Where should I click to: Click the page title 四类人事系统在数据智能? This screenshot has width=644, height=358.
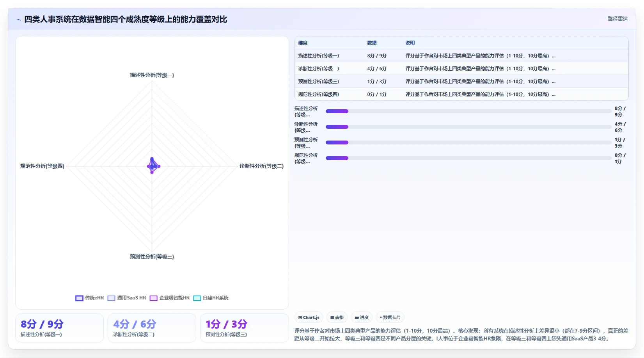click(x=126, y=20)
